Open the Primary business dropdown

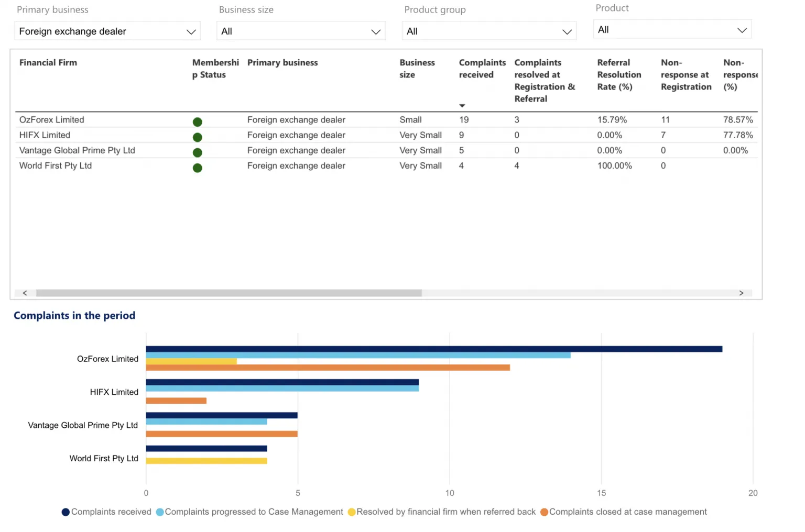(x=107, y=31)
